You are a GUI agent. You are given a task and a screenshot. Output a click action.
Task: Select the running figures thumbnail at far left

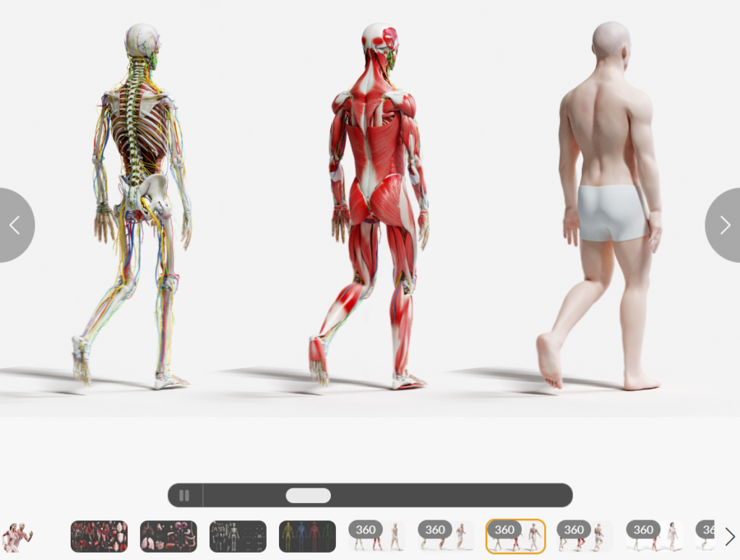(x=17, y=536)
